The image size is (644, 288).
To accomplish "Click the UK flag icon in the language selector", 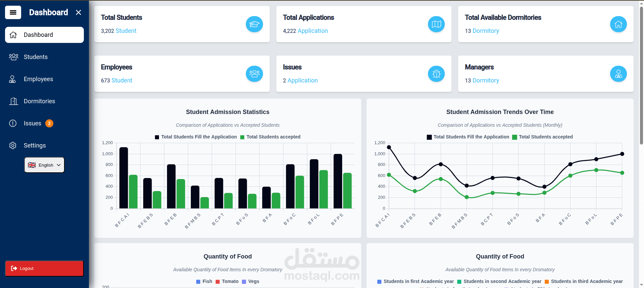I will click(32, 165).
